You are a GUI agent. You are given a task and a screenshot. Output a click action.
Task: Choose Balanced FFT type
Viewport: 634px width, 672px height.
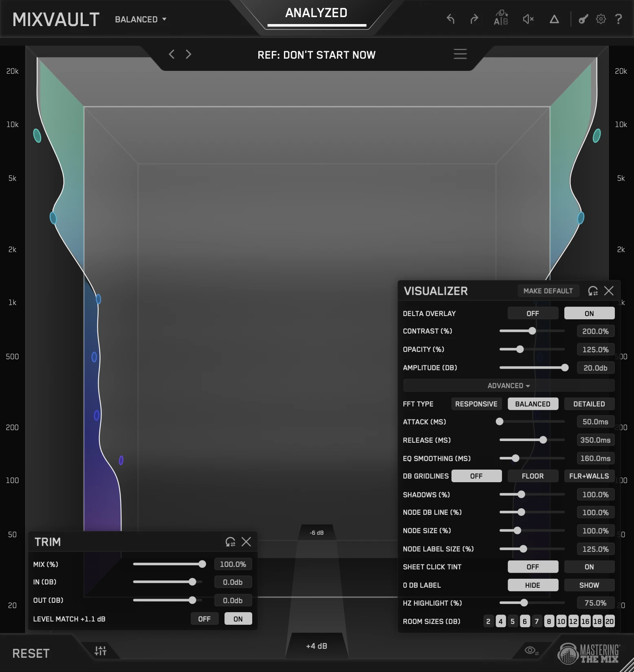[533, 404]
